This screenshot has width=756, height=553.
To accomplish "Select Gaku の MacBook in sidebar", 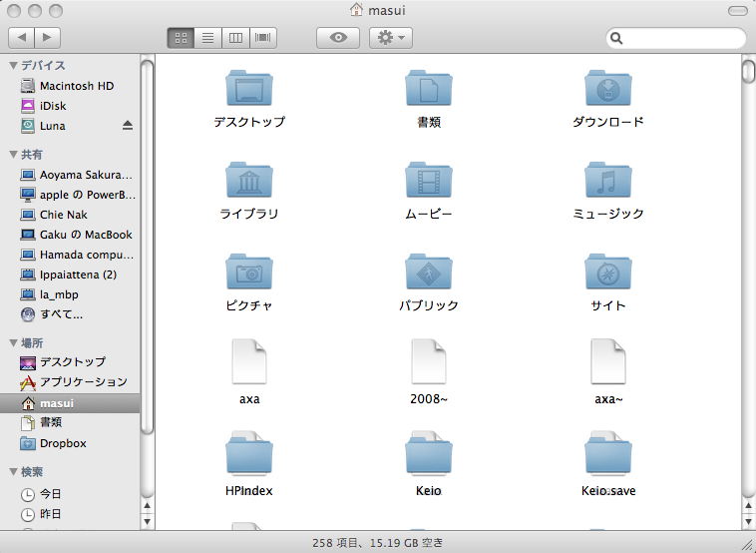I will (x=70, y=235).
